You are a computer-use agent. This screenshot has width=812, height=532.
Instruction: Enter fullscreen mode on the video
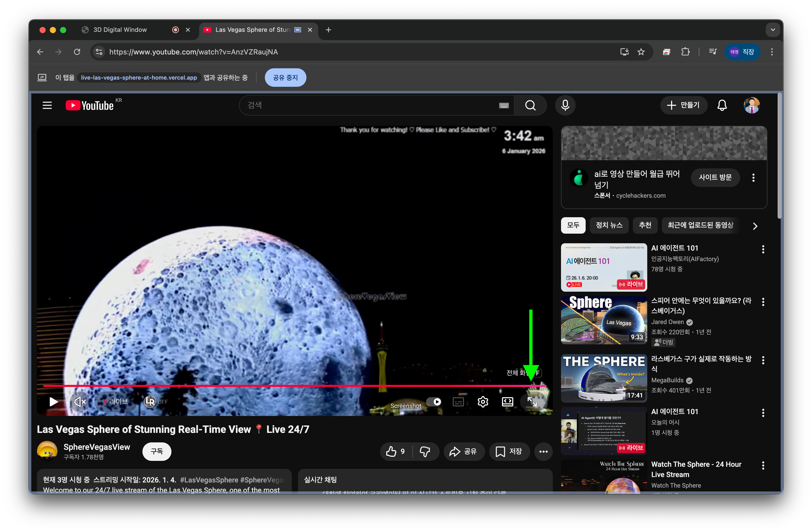(x=532, y=402)
